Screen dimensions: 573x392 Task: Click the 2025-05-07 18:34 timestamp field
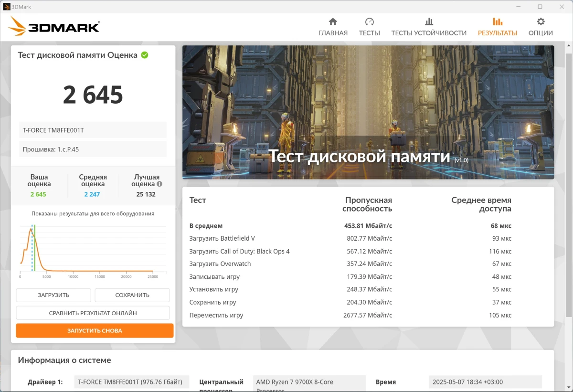485,382
